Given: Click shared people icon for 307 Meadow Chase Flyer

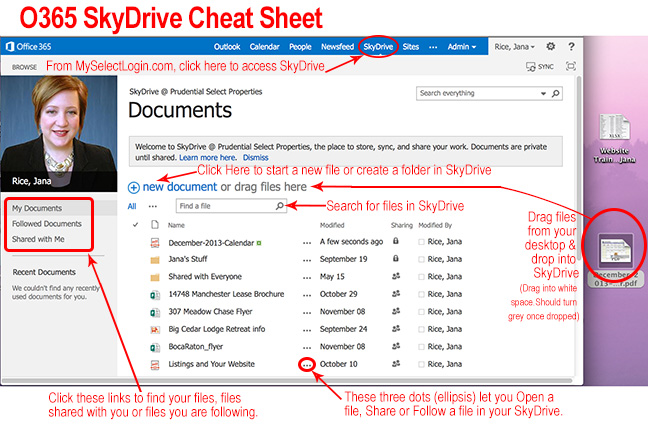Looking at the screenshot, I should (396, 311).
